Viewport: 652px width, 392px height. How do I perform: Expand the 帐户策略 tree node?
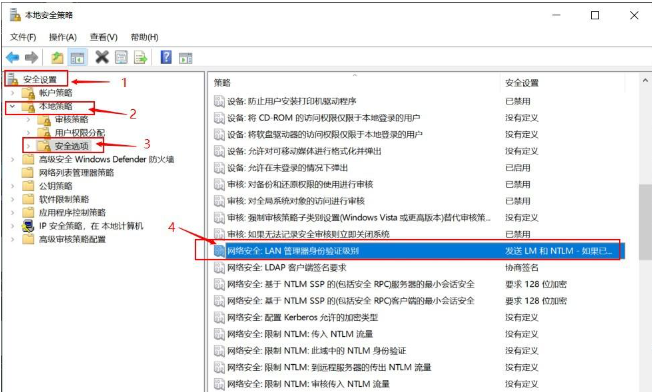tap(12, 93)
